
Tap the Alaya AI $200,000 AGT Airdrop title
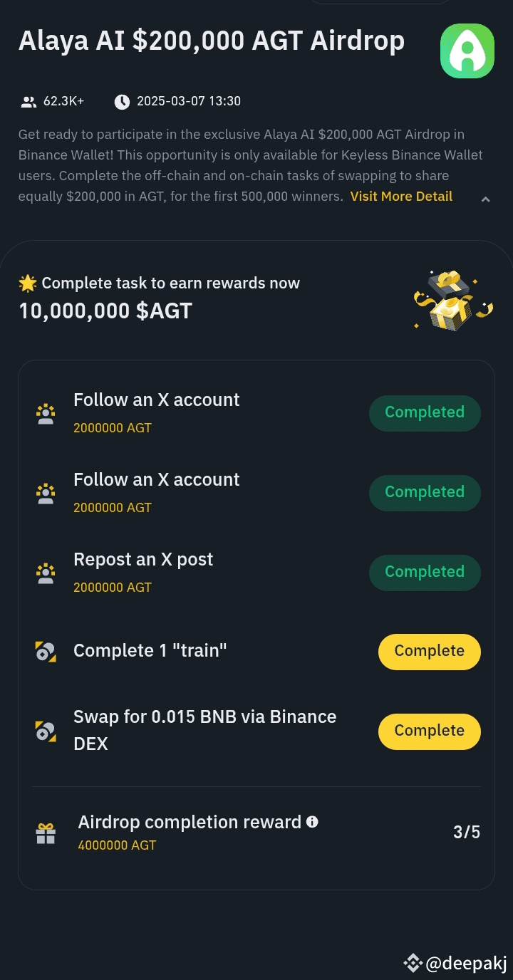212,41
